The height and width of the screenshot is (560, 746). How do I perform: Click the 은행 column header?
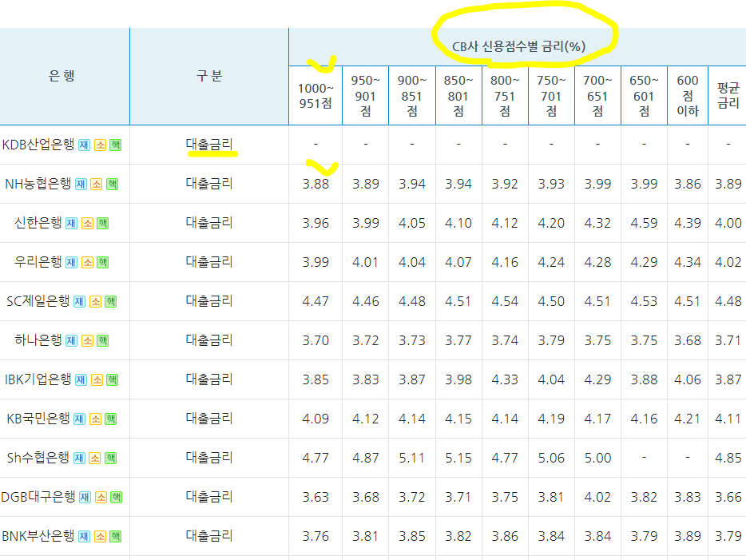(64, 76)
